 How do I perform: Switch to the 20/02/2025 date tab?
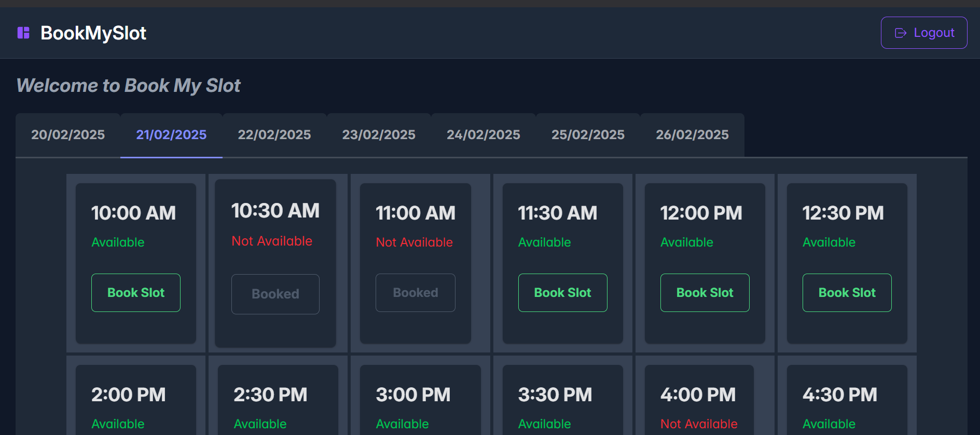point(68,135)
